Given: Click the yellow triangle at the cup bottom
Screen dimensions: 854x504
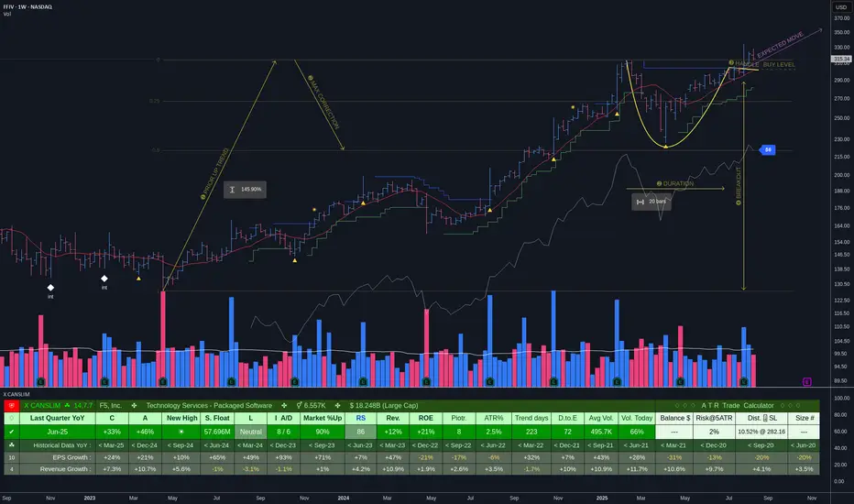Looking at the screenshot, I should [x=665, y=146].
